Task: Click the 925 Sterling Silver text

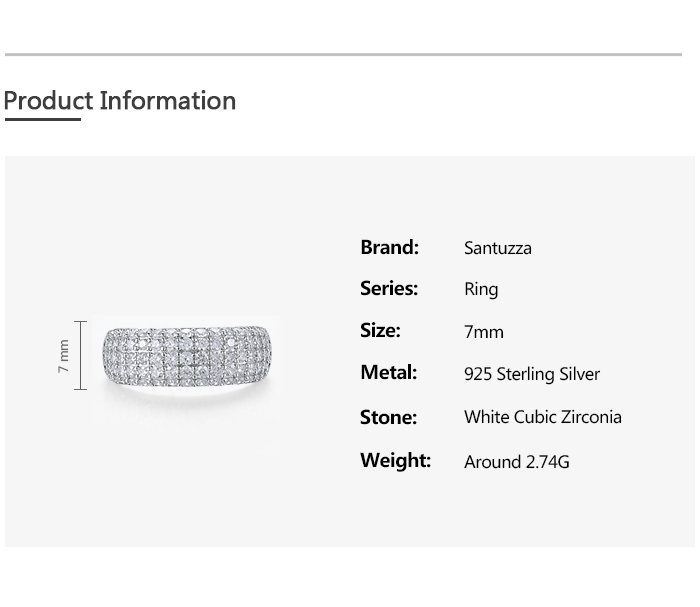Action: coord(532,374)
